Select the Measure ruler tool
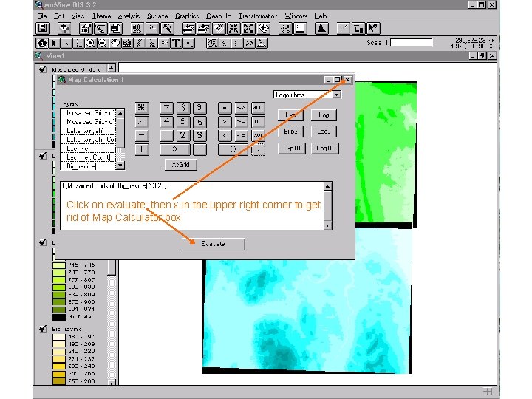 coord(127,43)
